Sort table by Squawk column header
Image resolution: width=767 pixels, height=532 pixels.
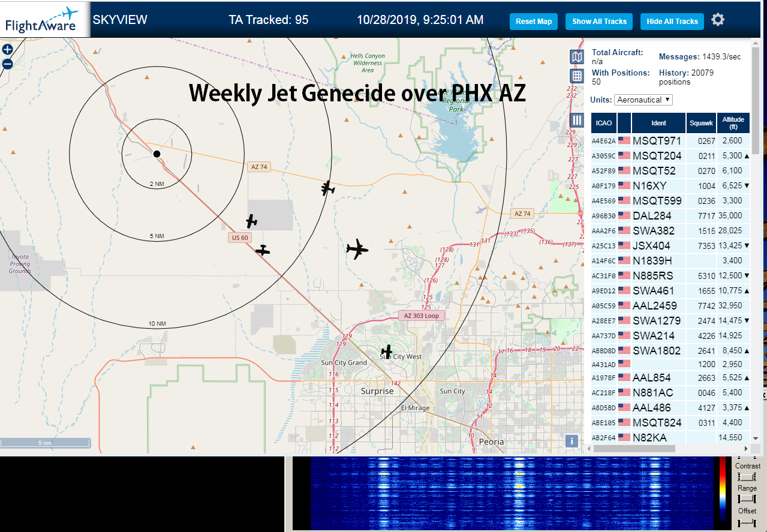tap(701, 123)
